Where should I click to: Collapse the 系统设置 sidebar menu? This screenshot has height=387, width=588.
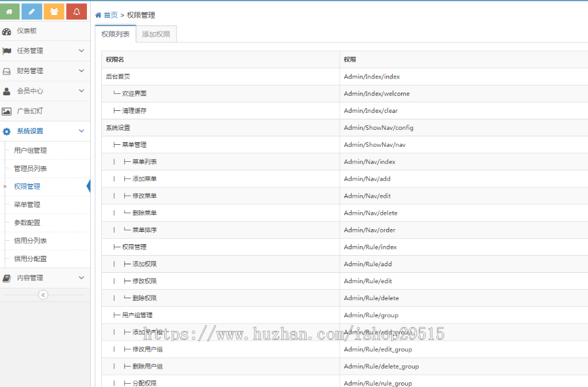point(44,131)
